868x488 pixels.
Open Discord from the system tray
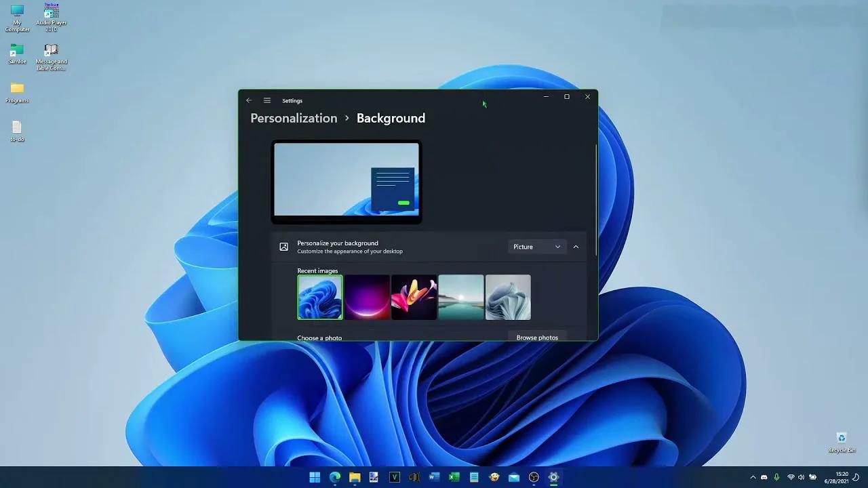763,477
